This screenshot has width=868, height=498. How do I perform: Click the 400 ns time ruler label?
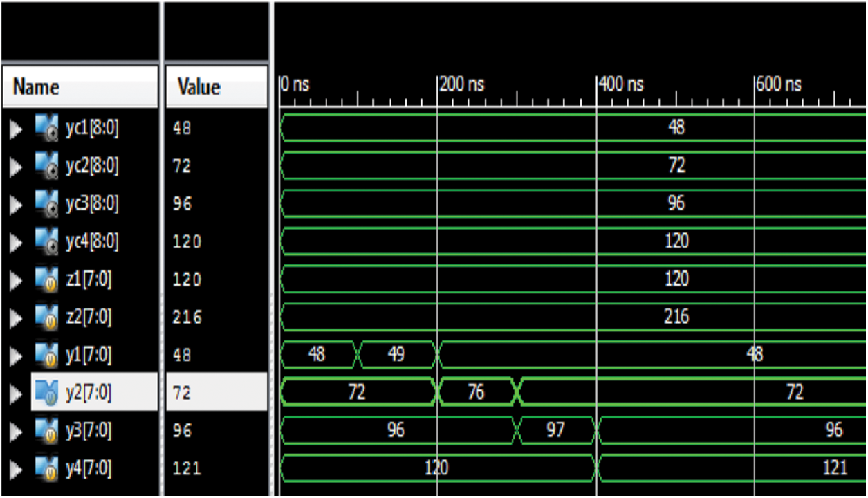tap(621, 85)
